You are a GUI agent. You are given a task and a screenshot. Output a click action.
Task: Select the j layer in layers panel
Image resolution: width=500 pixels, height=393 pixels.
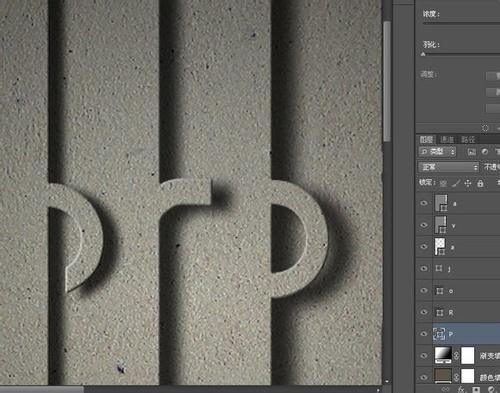[x=466, y=269]
